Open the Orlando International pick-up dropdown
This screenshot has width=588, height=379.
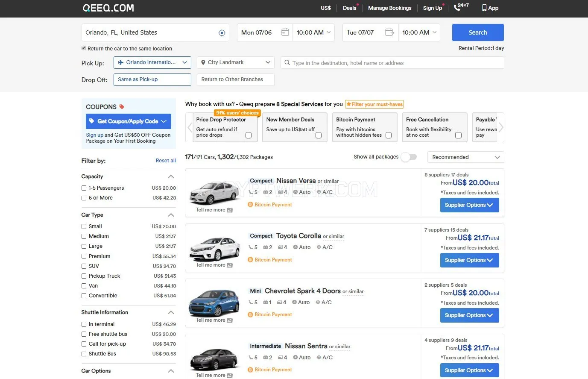[x=152, y=62]
